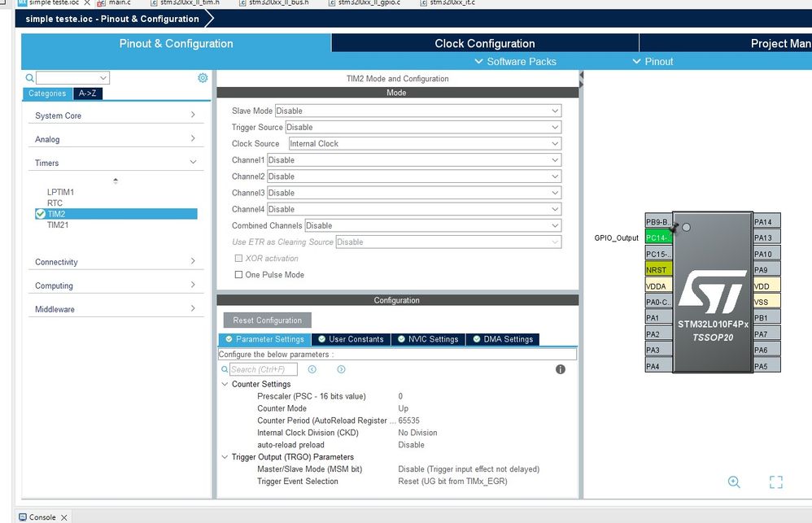This screenshot has width=812, height=523.
Task: Open the Software Packs menu
Action: (x=516, y=62)
